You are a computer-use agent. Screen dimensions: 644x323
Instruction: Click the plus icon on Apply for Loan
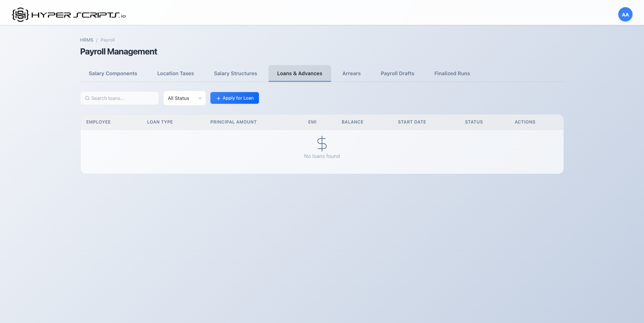click(x=218, y=98)
